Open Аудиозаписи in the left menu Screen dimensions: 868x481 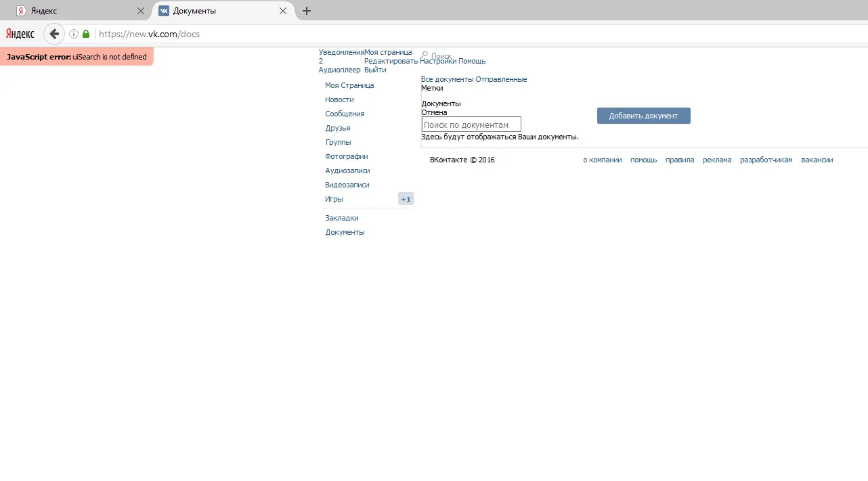[x=347, y=170]
